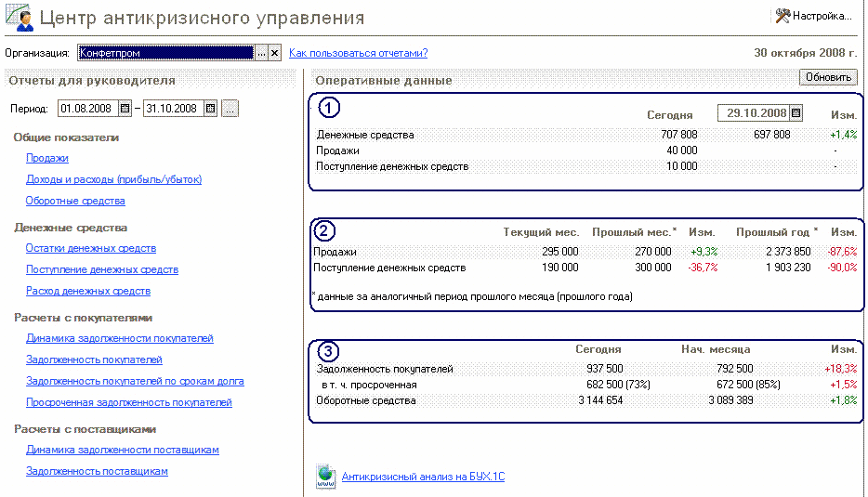Select overdue debt value 672 500 (85%)
This screenshot has width=868, height=497.
[x=748, y=385]
